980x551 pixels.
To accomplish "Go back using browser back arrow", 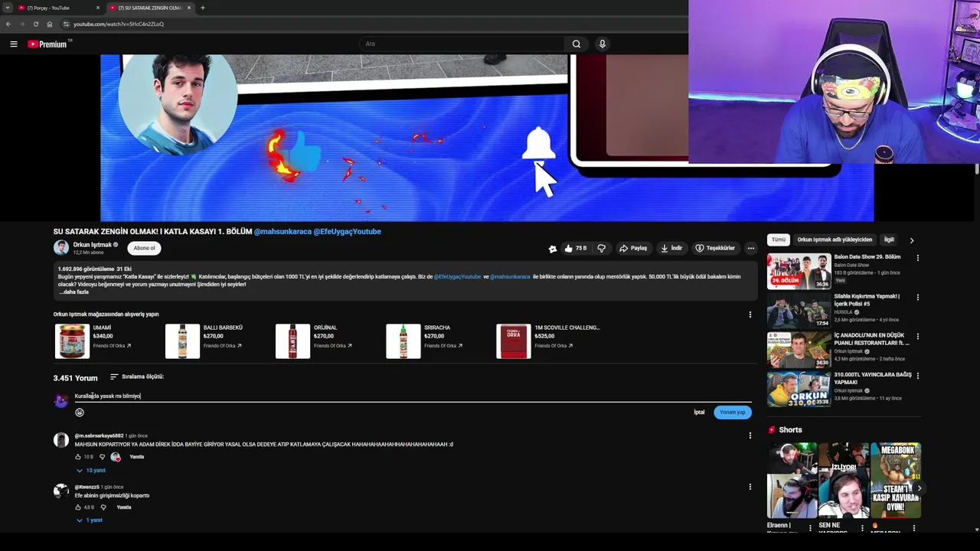I will (8, 24).
